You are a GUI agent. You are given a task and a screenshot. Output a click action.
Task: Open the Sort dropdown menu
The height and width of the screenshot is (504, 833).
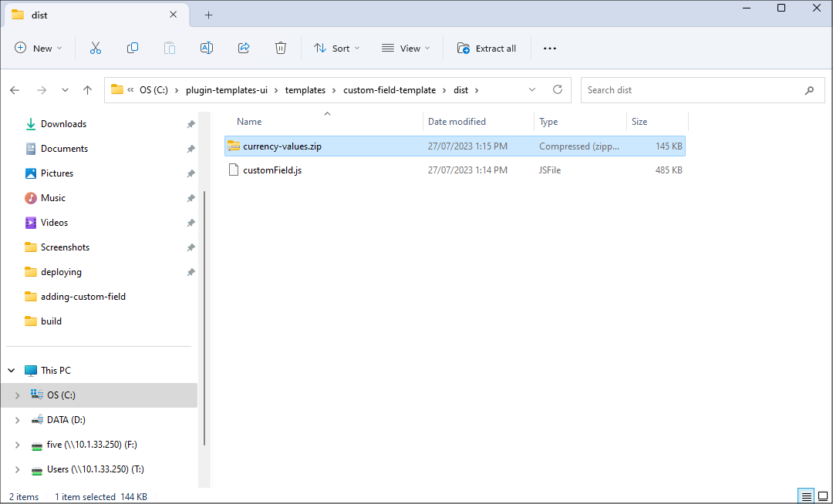[x=337, y=49]
